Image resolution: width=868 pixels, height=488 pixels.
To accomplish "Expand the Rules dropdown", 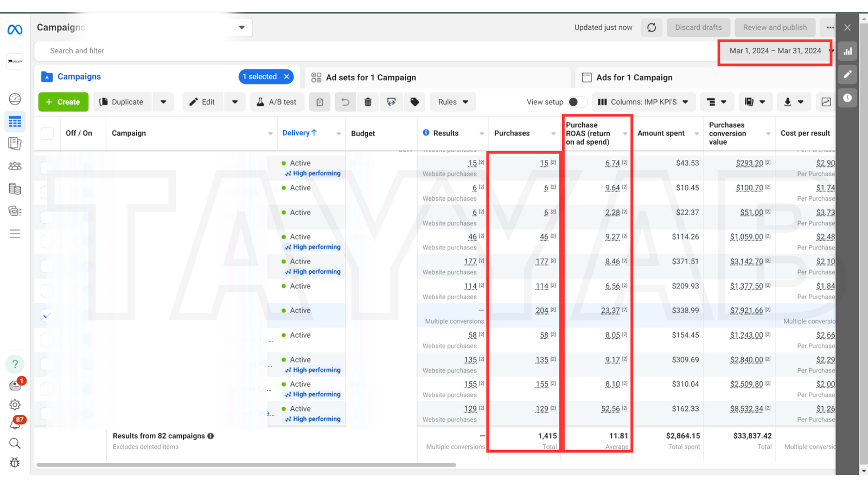I will (453, 102).
